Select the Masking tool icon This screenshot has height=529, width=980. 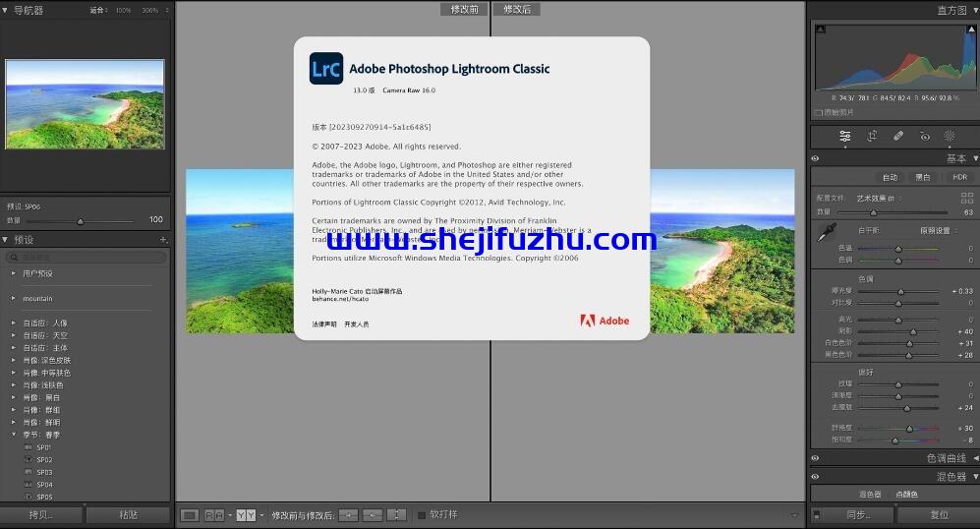point(950,136)
